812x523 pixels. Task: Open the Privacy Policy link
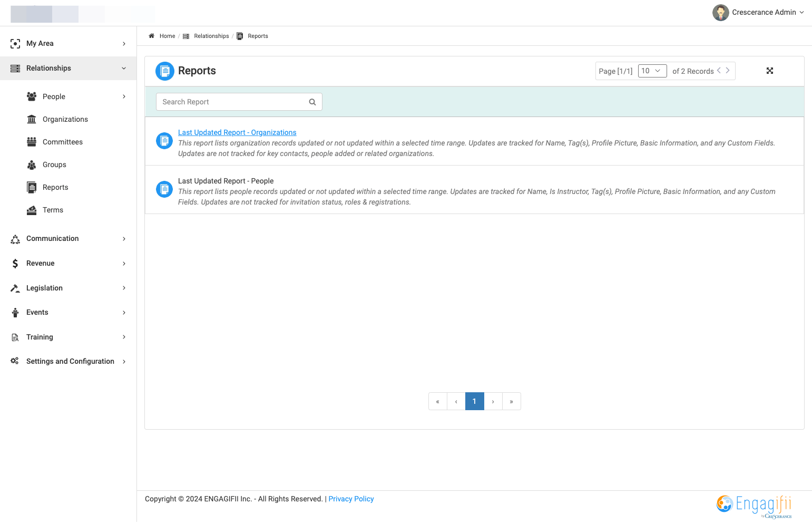[x=351, y=499]
